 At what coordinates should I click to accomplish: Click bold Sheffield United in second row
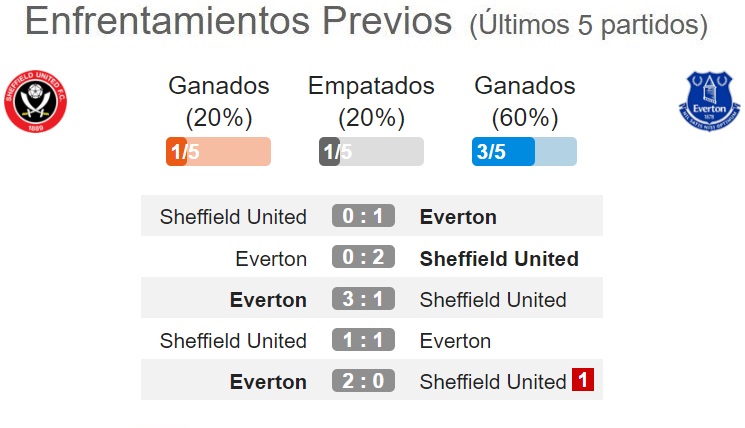[499, 259]
